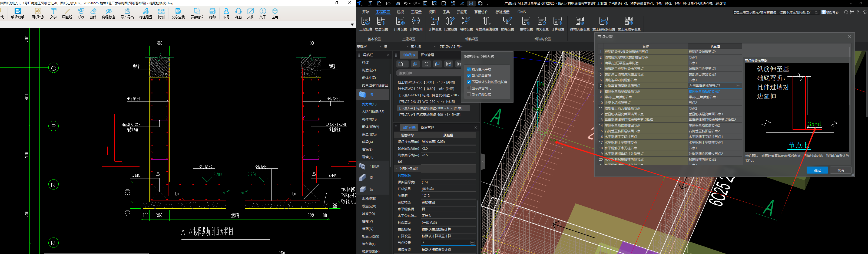868x254 pixels.
Task: Click the undo arrow in GTJ title bar
Action: click(x=406, y=3)
